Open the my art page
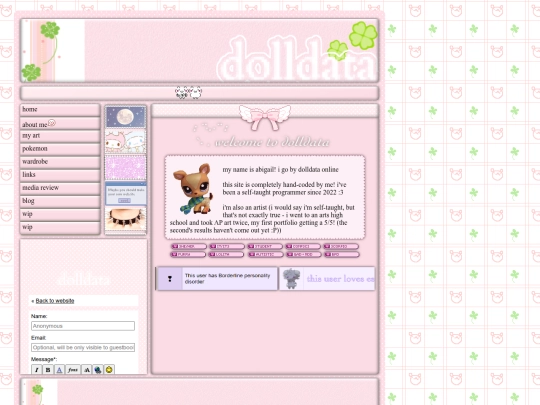 click(60, 136)
